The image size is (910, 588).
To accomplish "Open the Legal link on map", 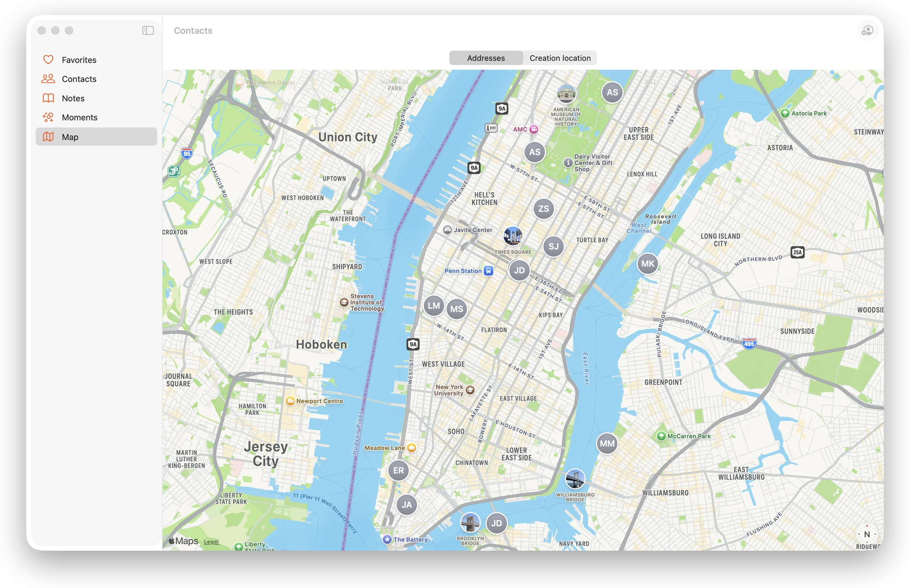I will click(211, 542).
